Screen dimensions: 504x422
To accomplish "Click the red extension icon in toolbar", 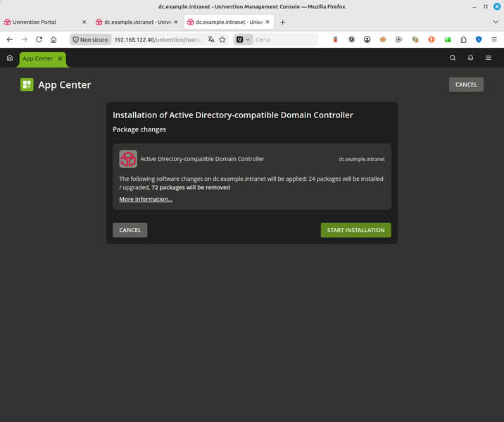I will click(x=335, y=39).
